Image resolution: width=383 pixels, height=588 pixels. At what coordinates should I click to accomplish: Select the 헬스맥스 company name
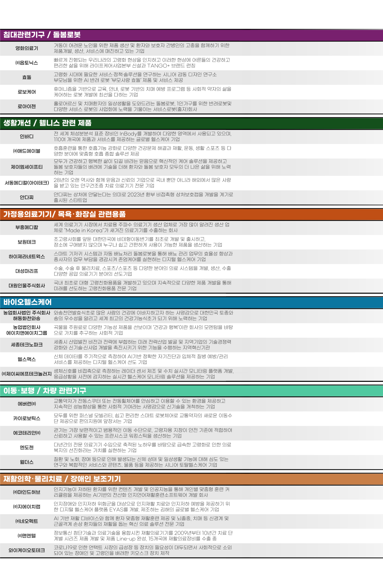(x=27, y=359)
